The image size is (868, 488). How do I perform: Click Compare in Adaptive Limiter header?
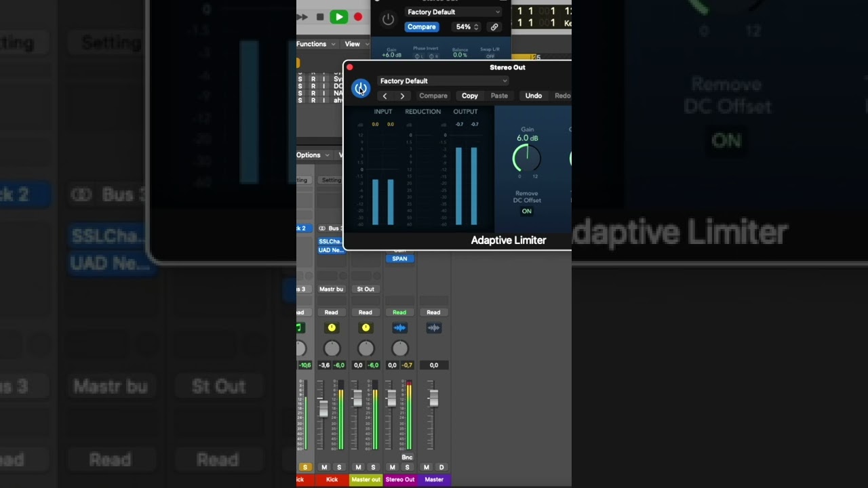click(433, 96)
